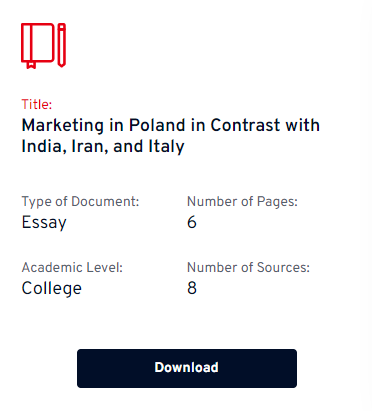Screen dimensions: 372x411
Task: Select the page count value 6
Action: [192, 222]
